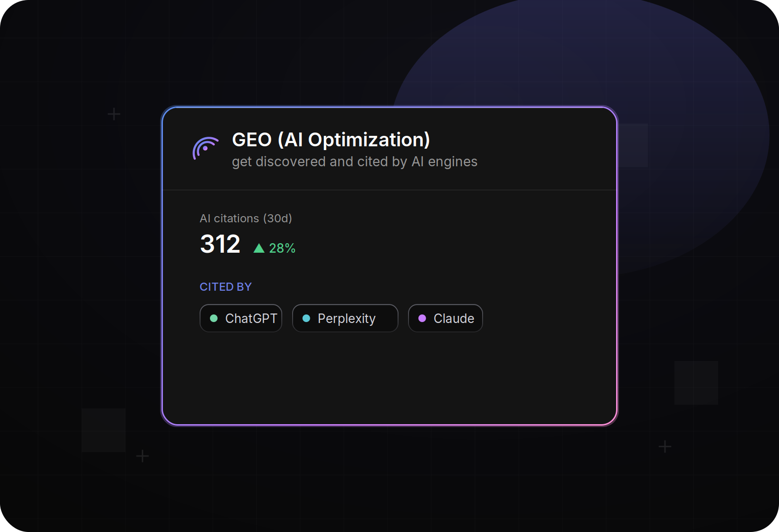The height and width of the screenshot is (532, 779).
Task: Click the plus mark at bottom right background
Action: pyautogui.click(x=665, y=446)
